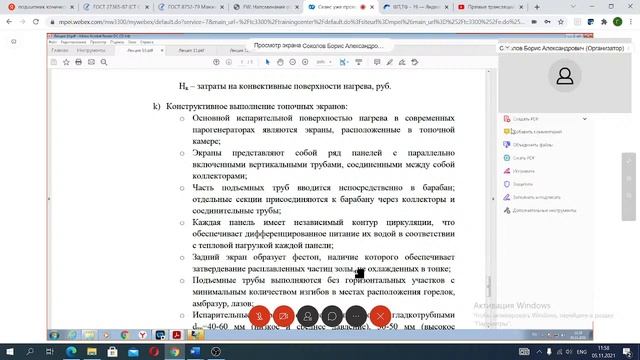Bookmark this page with star icon
640x360 pixels.
[x=561, y=22]
